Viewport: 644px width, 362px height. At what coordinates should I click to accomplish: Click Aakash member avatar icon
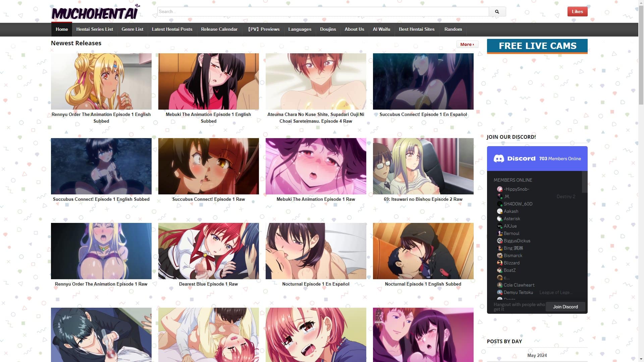coord(500,211)
